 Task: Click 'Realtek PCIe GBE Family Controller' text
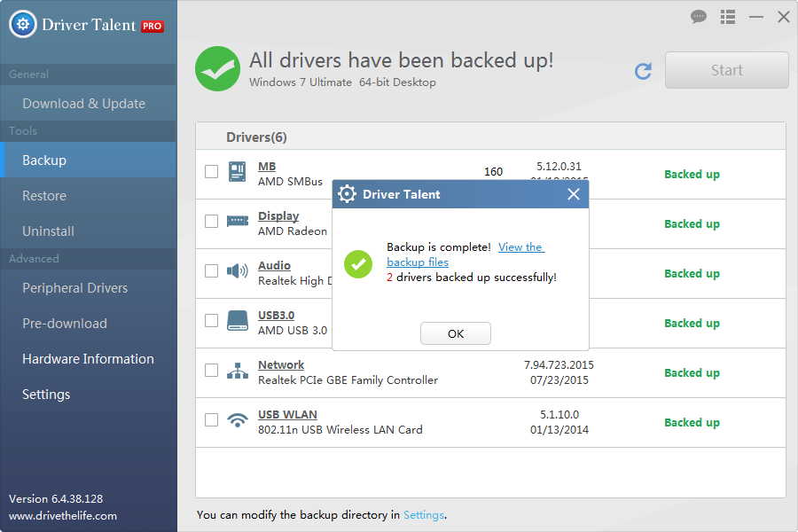tap(348, 379)
